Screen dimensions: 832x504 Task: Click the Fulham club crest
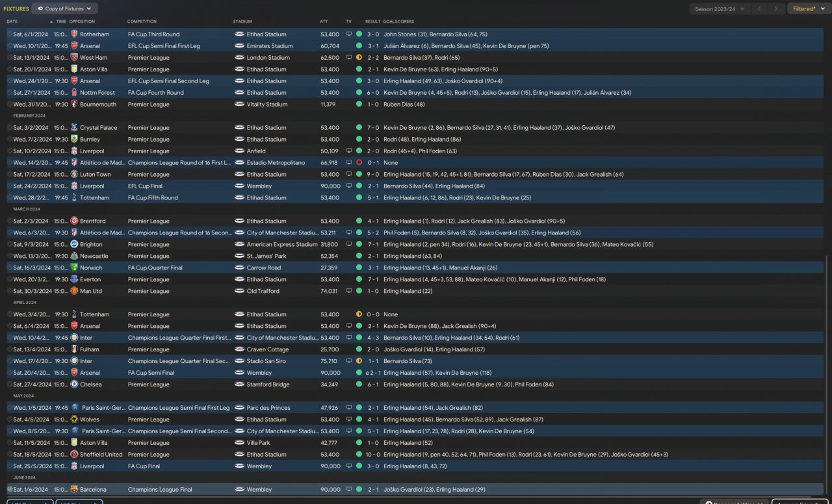point(74,350)
